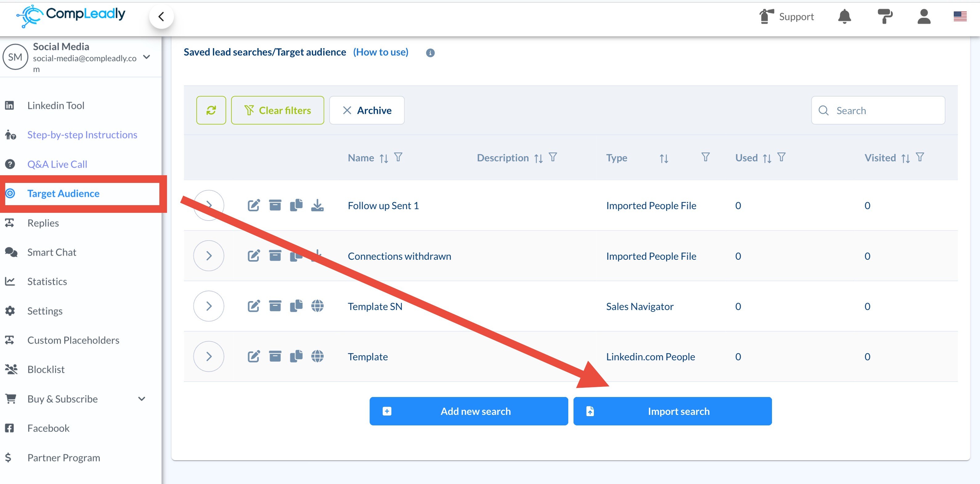Click Linkedin.com People type cell

pyautogui.click(x=651, y=356)
